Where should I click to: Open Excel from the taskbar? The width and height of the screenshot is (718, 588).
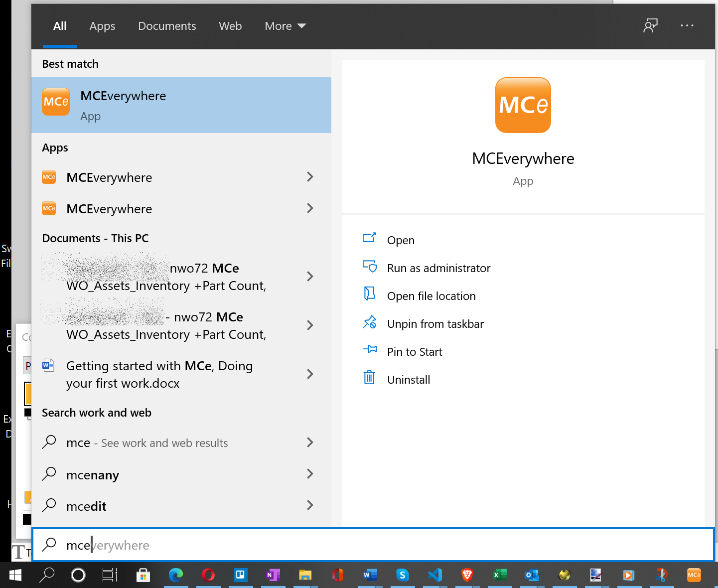pos(499,576)
